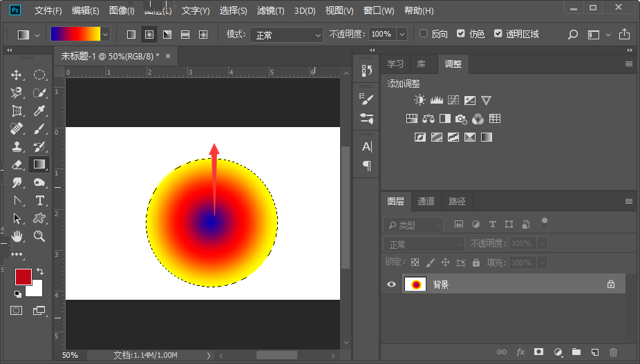Open the layers panel flyout menu
This screenshot has height=364, width=640.
628,201
